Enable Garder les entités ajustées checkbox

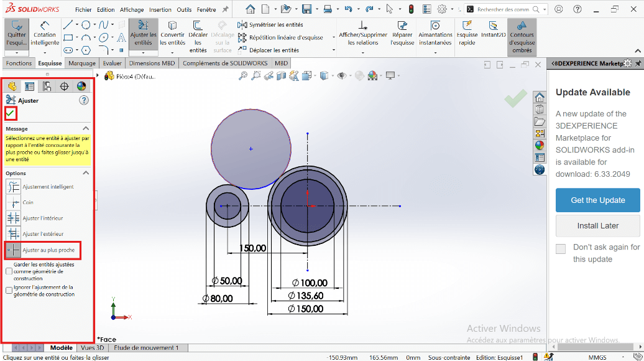click(9, 271)
